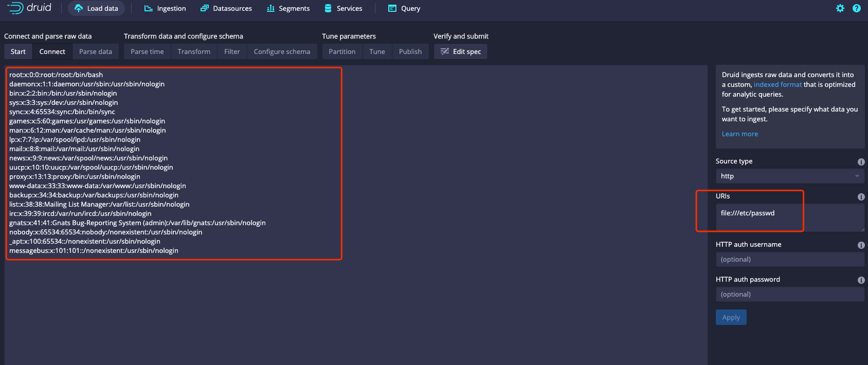Open the Segments view
This screenshot has height=365, width=868.
coord(288,8)
